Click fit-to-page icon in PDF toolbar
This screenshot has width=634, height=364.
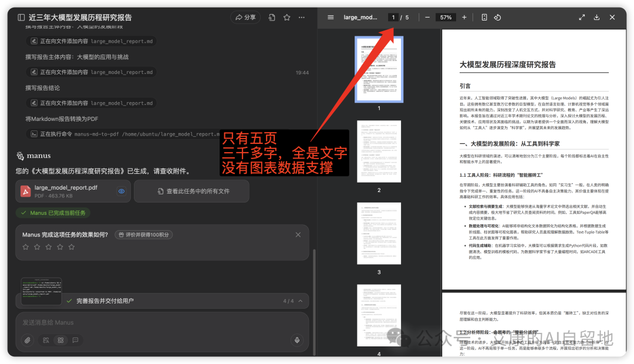(x=484, y=18)
